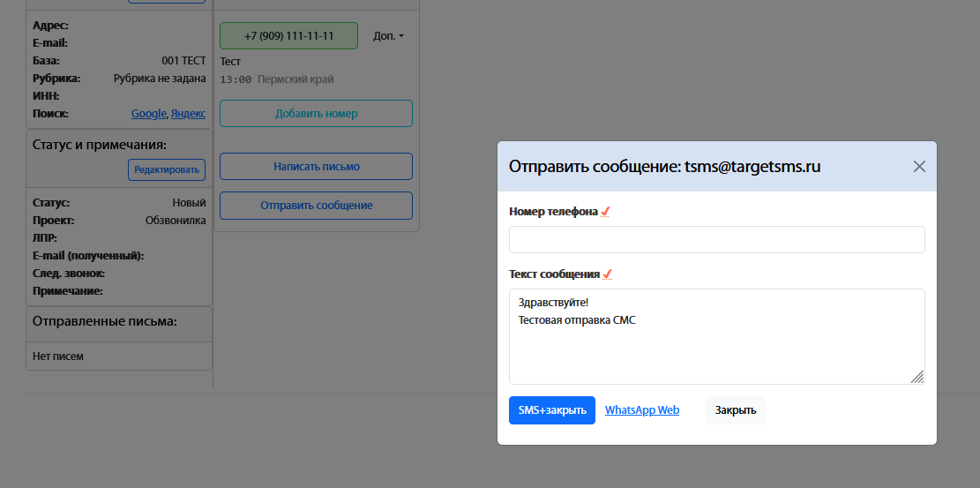Click the Пермский край region text

point(295,79)
